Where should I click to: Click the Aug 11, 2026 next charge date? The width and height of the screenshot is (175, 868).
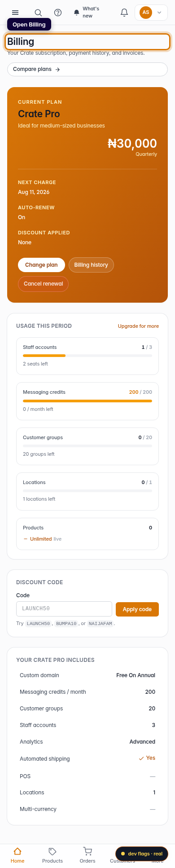tap(34, 192)
